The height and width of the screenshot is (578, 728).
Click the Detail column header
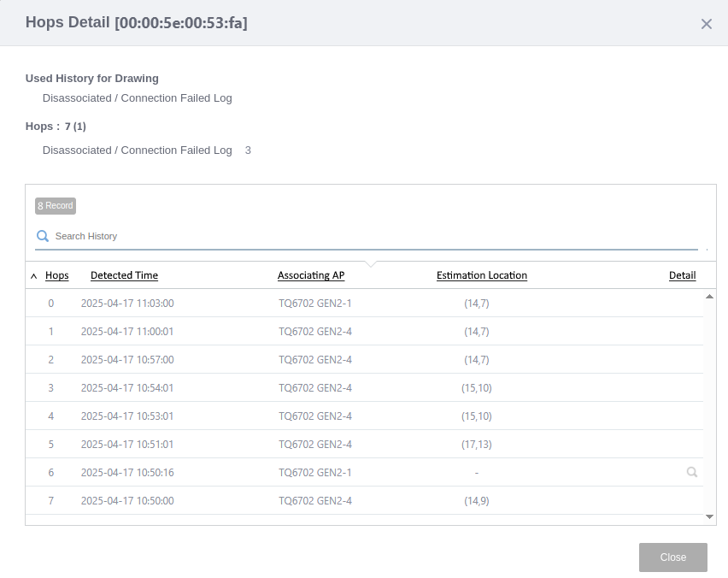682,275
